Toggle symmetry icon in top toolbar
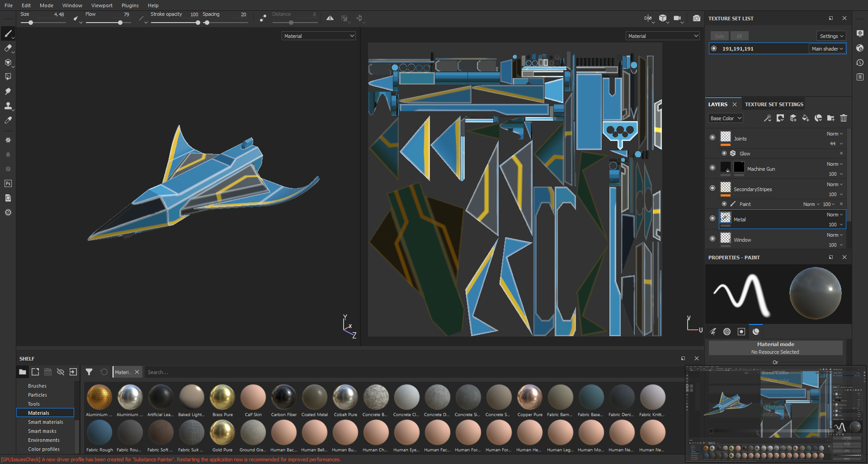This screenshot has width=868, height=464. [330, 18]
